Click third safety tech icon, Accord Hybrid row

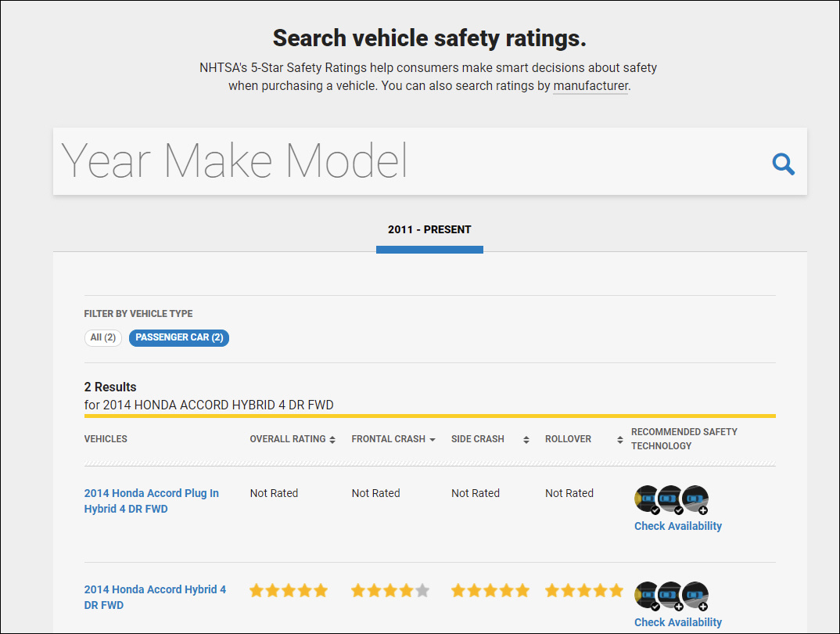(696, 596)
